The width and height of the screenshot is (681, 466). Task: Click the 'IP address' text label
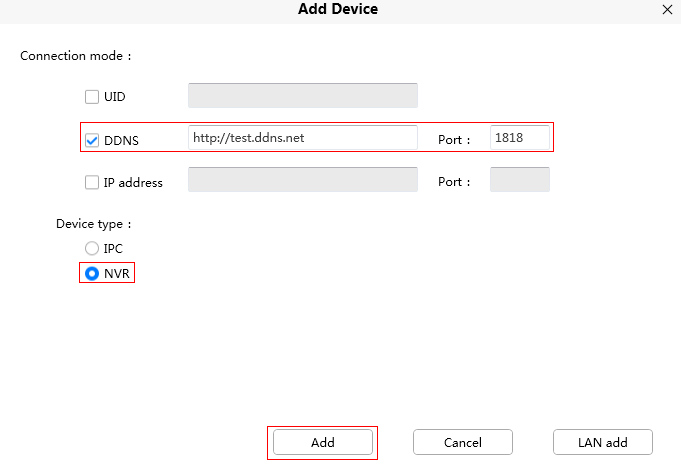point(133,183)
